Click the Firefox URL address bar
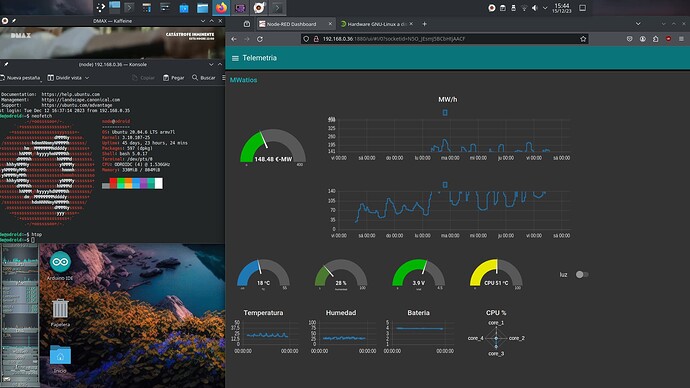The width and height of the screenshot is (690, 388). (444, 39)
